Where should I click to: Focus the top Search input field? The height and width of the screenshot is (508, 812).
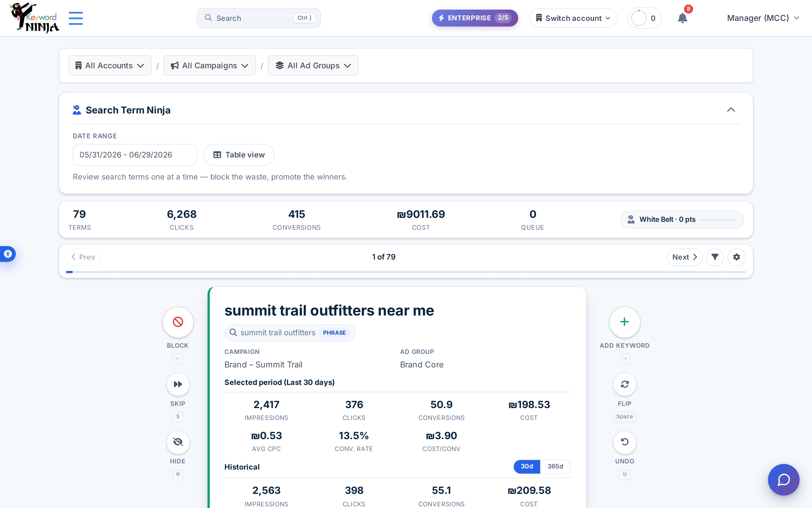pyautogui.click(x=259, y=18)
